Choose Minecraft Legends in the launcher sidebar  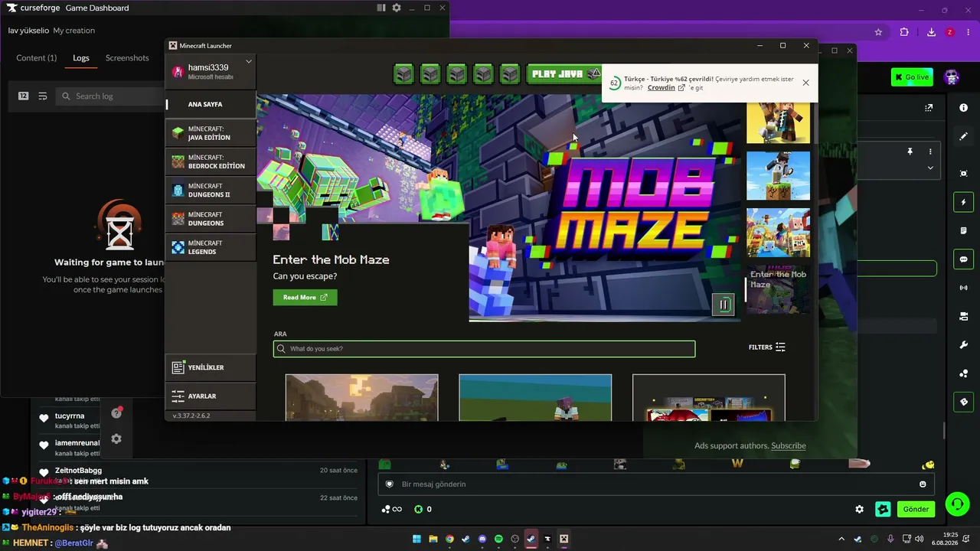point(211,247)
